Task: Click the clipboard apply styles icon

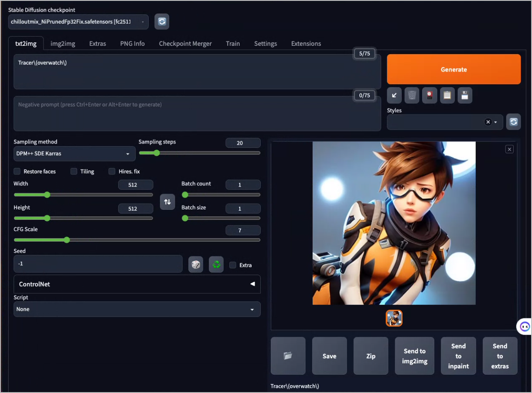Action: [447, 95]
